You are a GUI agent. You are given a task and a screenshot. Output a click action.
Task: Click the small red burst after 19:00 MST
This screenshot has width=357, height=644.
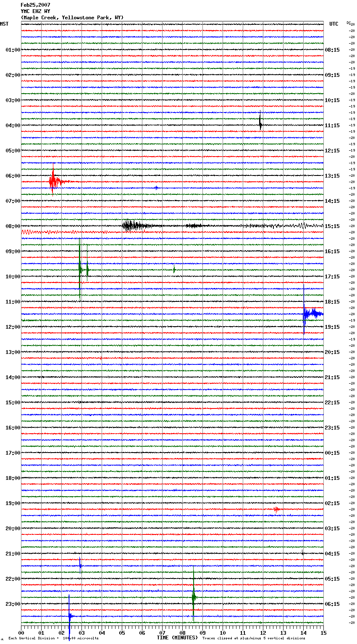click(276, 509)
